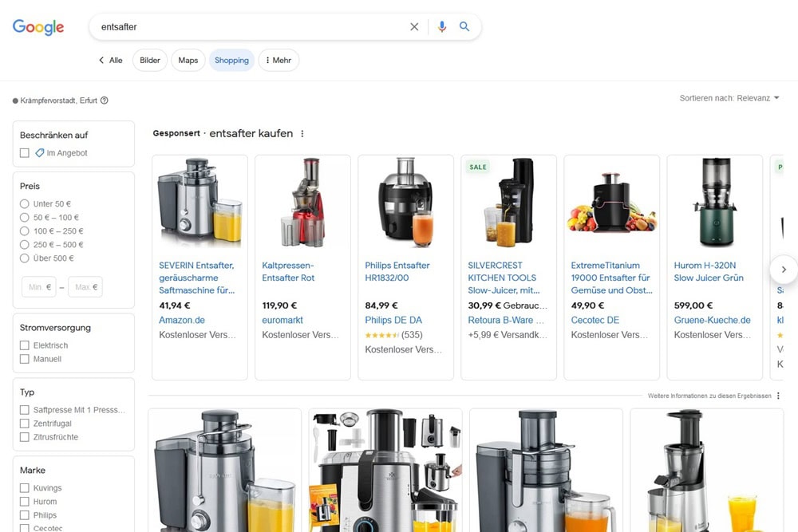Viewport: 798px width, 532px height.
Task: Open the SILVERCREST KITCHEN TOOLS Slow-Juicer link
Action: [x=504, y=278]
